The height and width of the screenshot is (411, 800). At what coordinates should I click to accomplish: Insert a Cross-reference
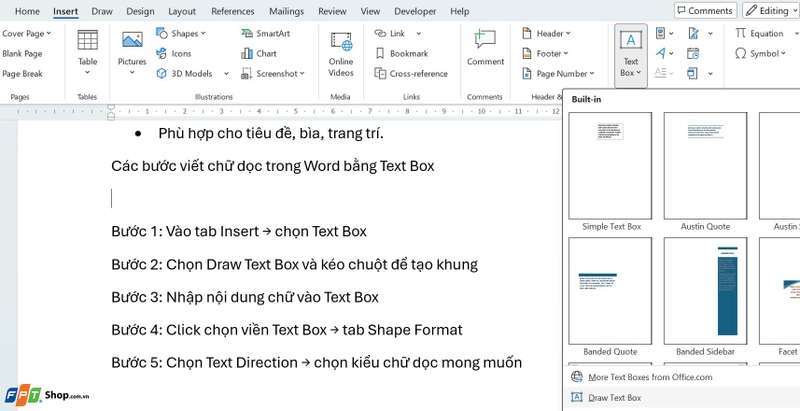pyautogui.click(x=411, y=73)
